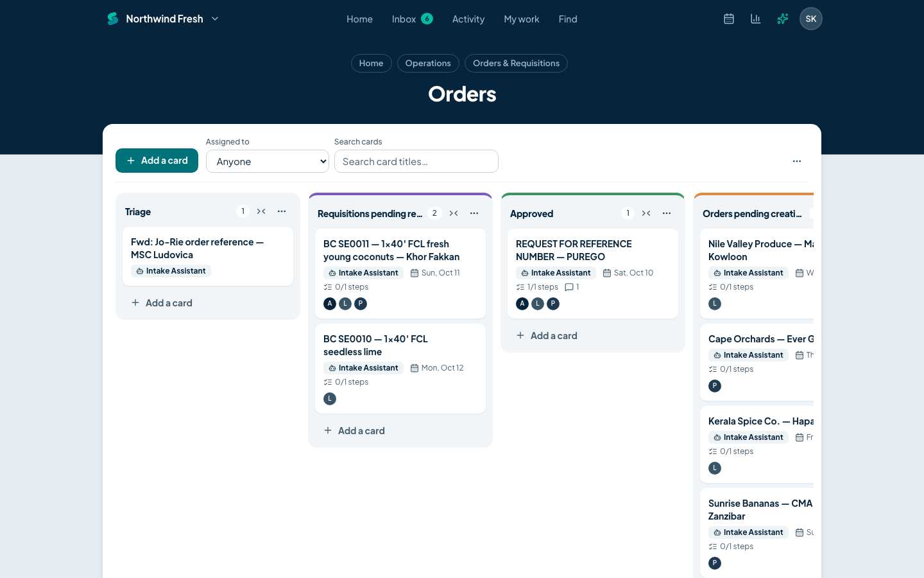924x578 pixels.
Task: Go to the Home nav item
Action: [359, 19]
